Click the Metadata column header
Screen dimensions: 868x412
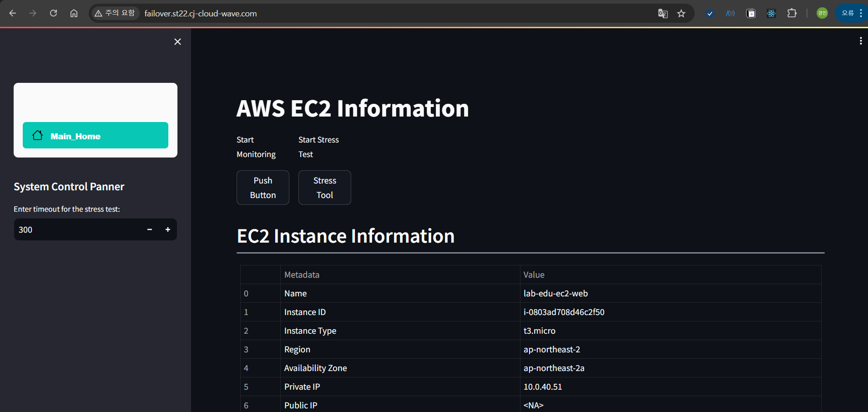(x=400, y=275)
